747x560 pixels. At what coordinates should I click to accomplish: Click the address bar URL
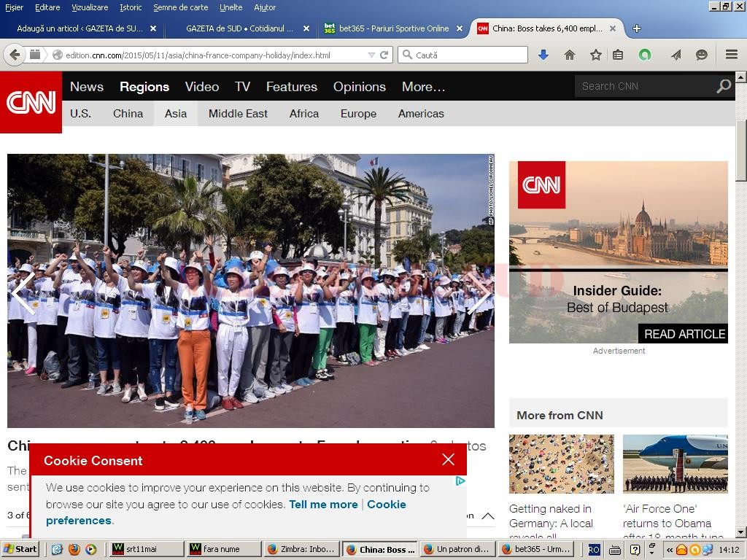point(198,55)
